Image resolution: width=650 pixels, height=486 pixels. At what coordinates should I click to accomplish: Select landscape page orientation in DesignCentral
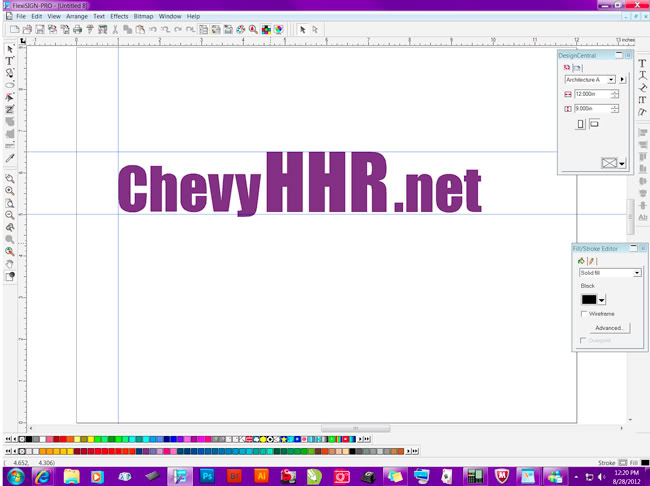click(594, 124)
